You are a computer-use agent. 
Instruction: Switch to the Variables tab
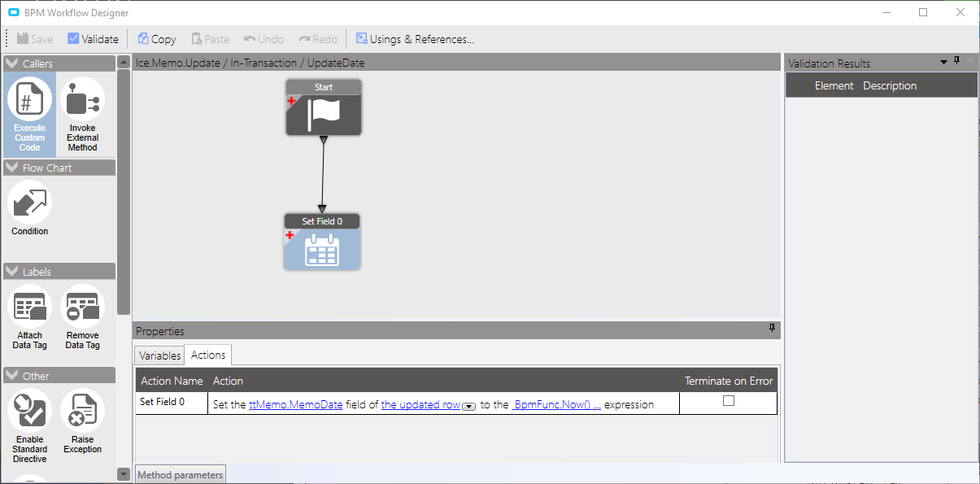pyautogui.click(x=159, y=355)
